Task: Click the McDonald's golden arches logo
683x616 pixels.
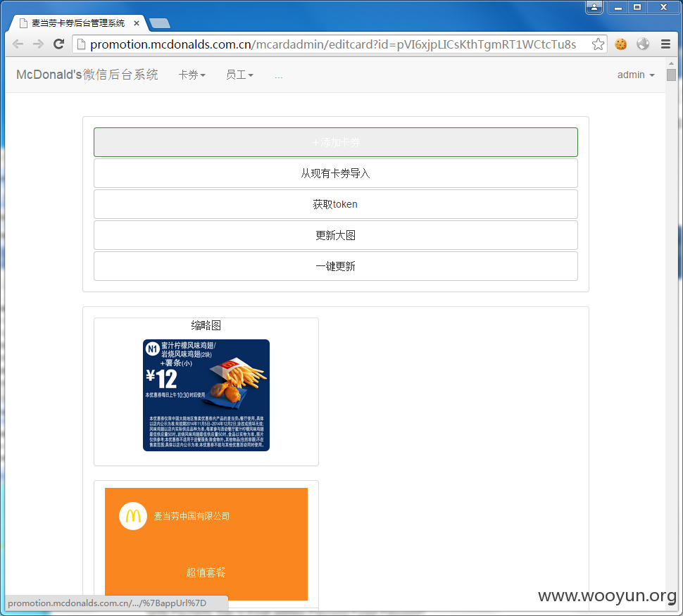Action: [x=133, y=516]
